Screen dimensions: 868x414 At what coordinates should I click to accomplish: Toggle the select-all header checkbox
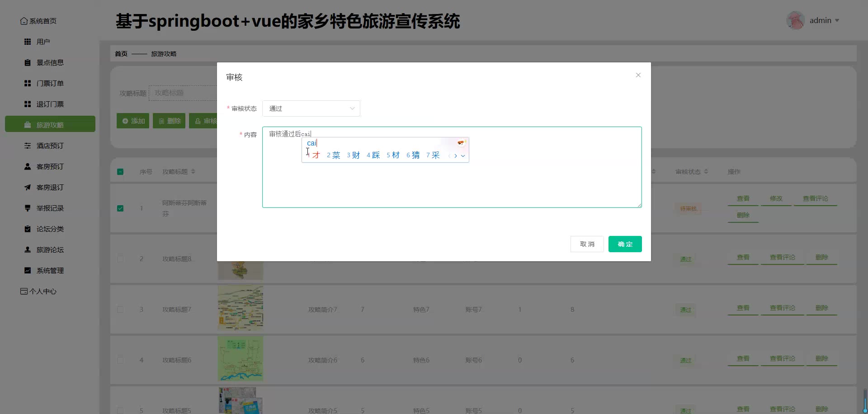(x=120, y=172)
